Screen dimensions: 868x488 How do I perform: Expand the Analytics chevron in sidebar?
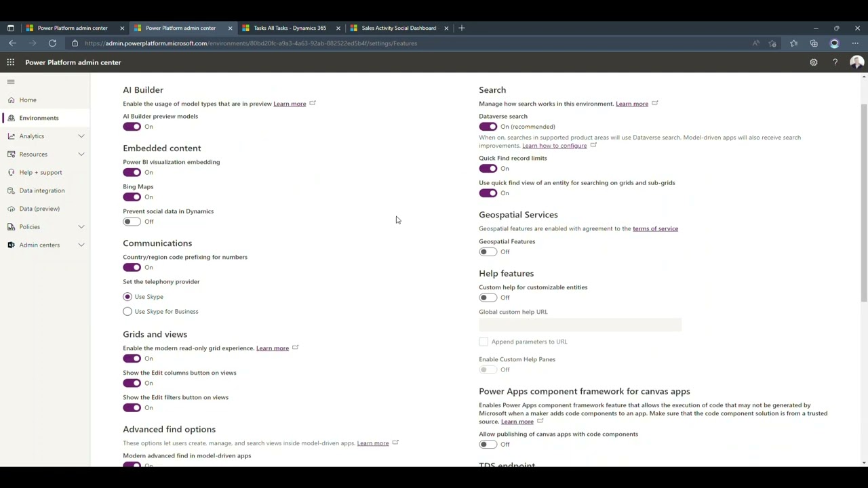81,136
